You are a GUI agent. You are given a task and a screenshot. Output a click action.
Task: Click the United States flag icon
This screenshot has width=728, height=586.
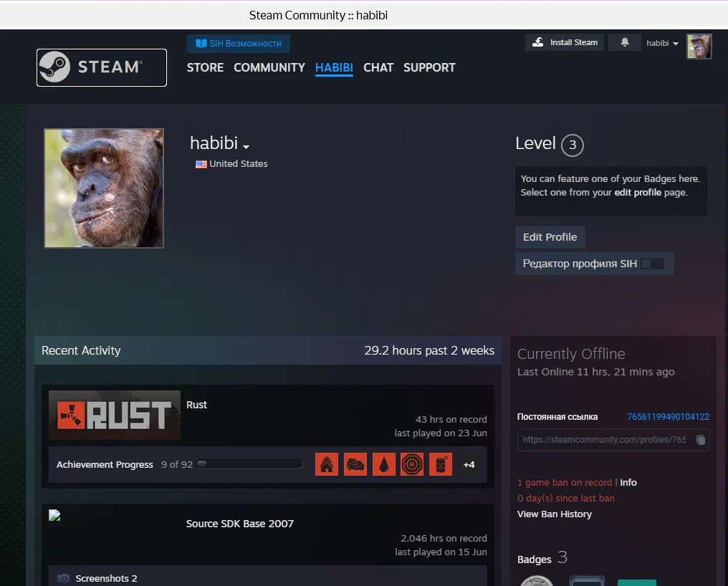point(201,164)
